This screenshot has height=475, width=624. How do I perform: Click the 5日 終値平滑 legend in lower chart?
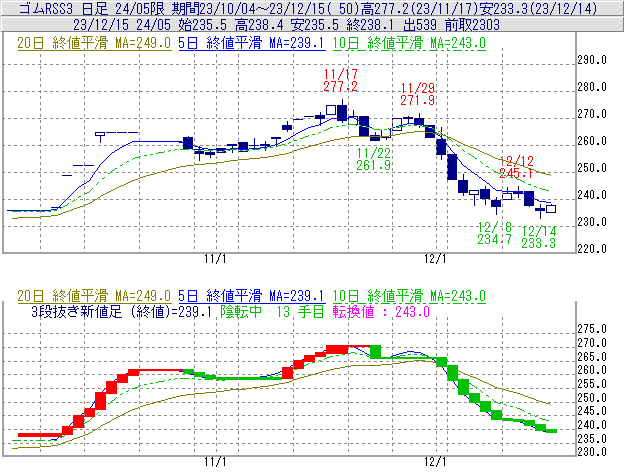[252, 296]
